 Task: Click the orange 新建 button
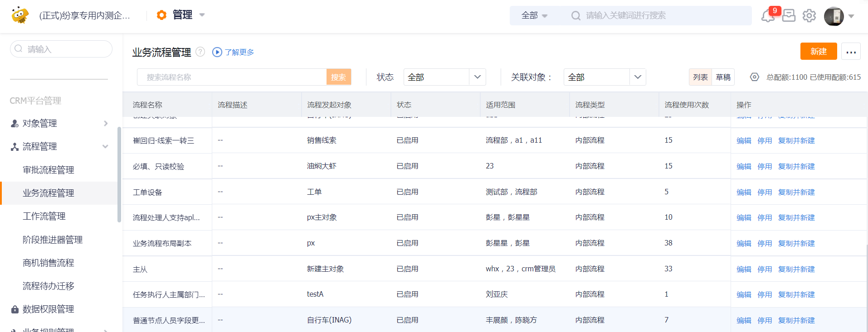819,52
